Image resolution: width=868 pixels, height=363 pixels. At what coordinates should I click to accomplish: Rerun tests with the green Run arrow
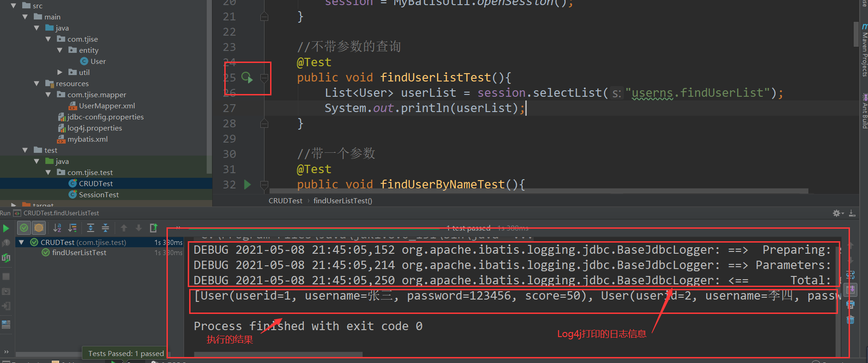click(x=6, y=228)
